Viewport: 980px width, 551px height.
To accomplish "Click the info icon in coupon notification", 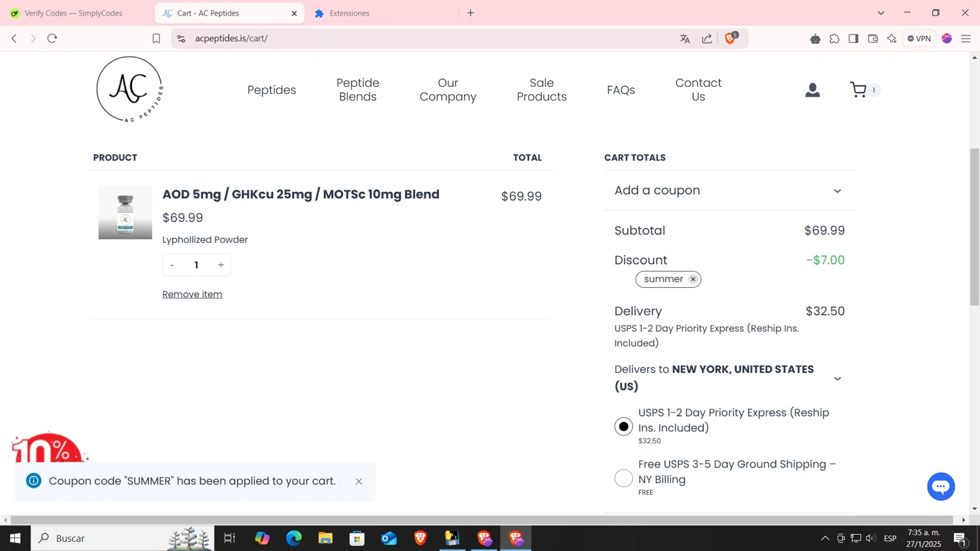I will coord(34,481).
